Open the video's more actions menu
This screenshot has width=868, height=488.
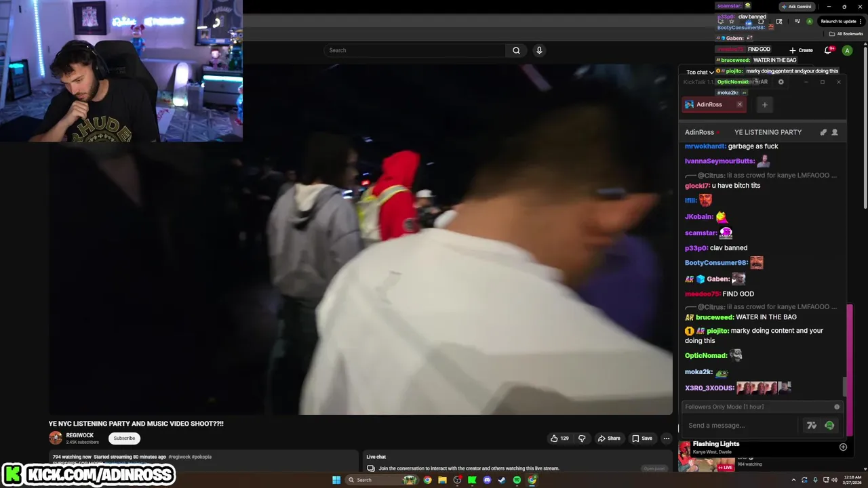(666, 439)
